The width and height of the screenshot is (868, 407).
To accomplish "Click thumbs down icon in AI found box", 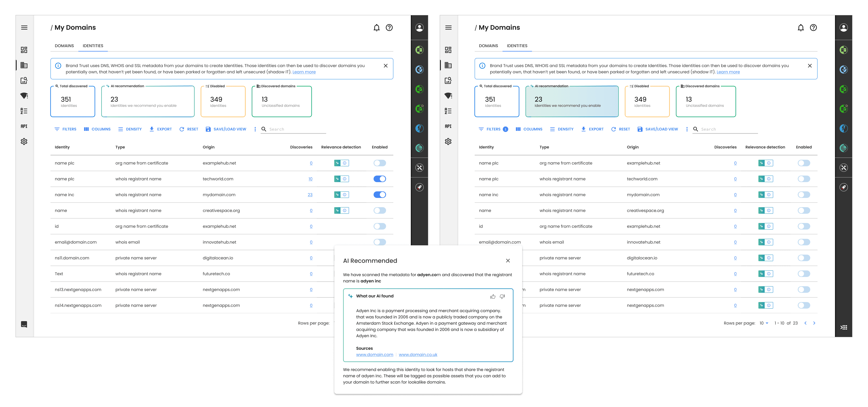I will (502, 297).
